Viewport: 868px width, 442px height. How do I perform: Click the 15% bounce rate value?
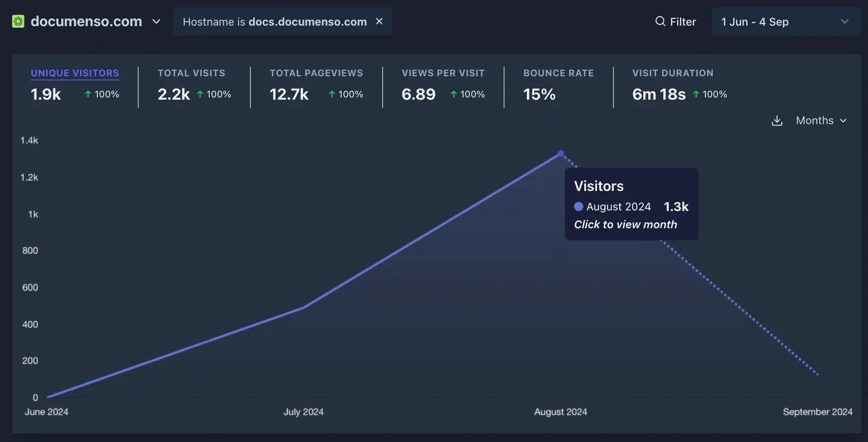click(x=539, y=94)
